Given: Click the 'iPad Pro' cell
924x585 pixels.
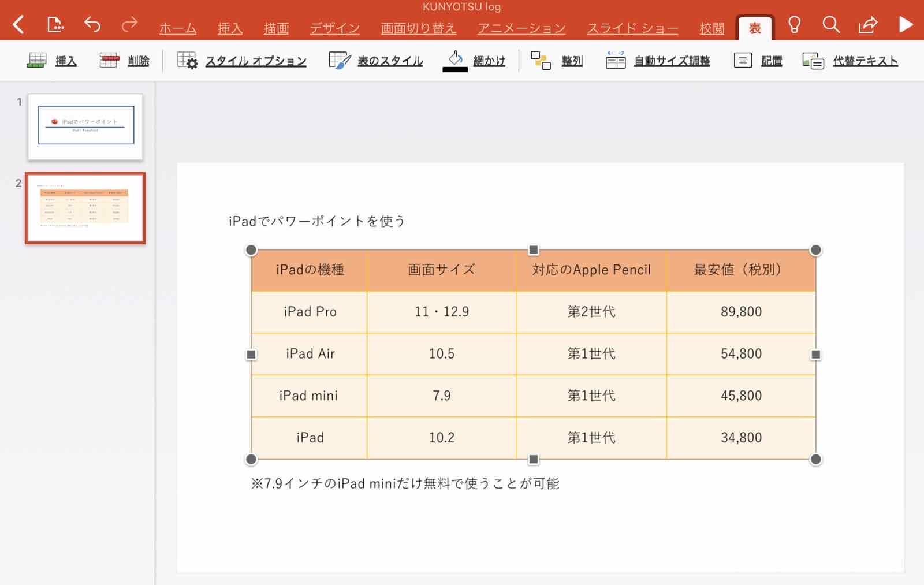Looking at the screenshot, I should tap(310, 312).
